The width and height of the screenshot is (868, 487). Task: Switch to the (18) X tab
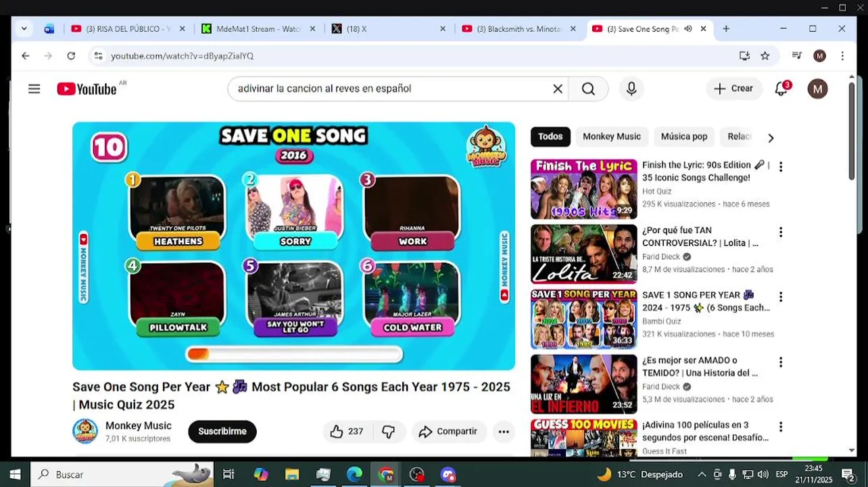tap(389, 29)
